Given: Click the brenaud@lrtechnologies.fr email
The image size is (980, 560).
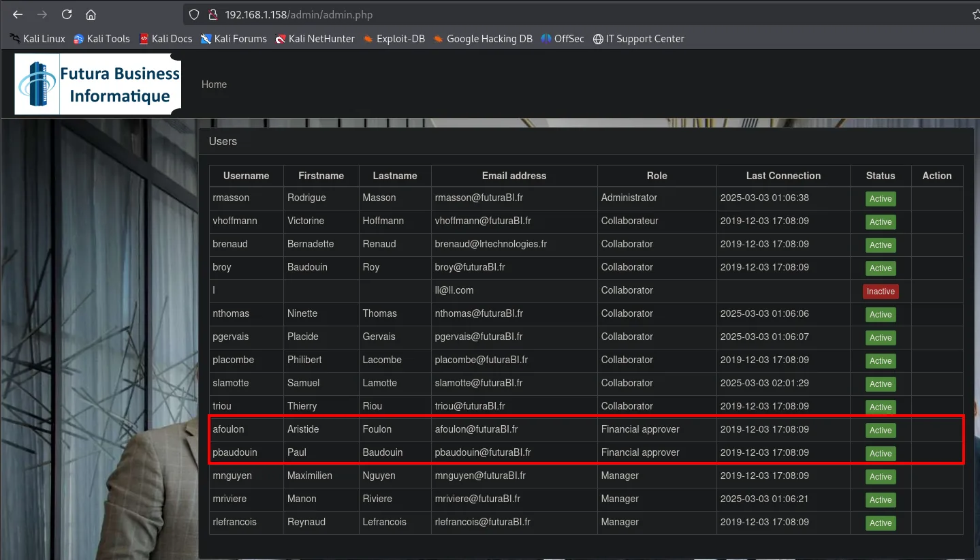Looking at the screenshot, I should 491,244.
